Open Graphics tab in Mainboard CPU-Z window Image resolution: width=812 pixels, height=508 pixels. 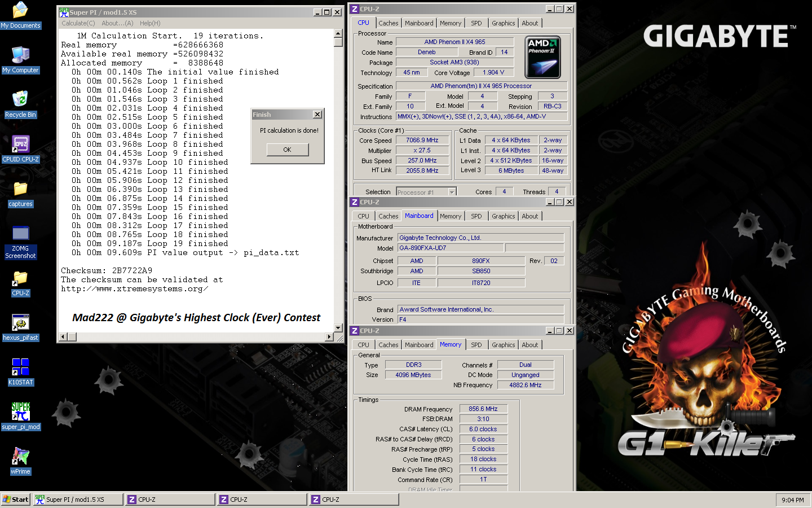503,216
